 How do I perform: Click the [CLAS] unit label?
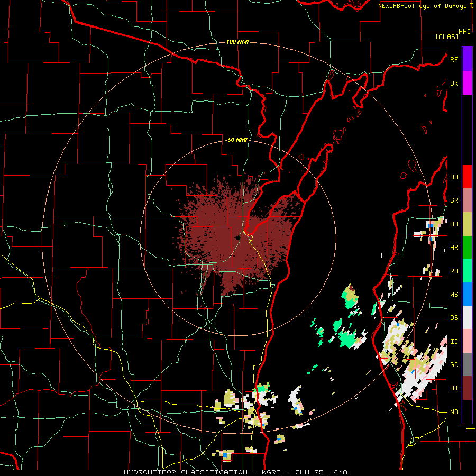coord(447,36)
